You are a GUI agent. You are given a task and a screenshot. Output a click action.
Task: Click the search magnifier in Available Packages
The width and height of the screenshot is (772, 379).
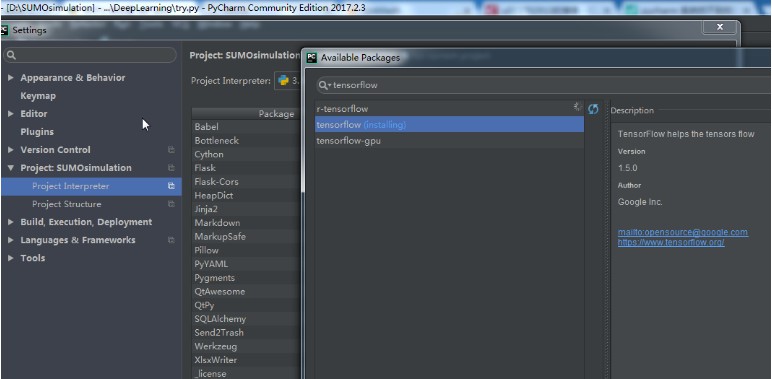point(324,85)
